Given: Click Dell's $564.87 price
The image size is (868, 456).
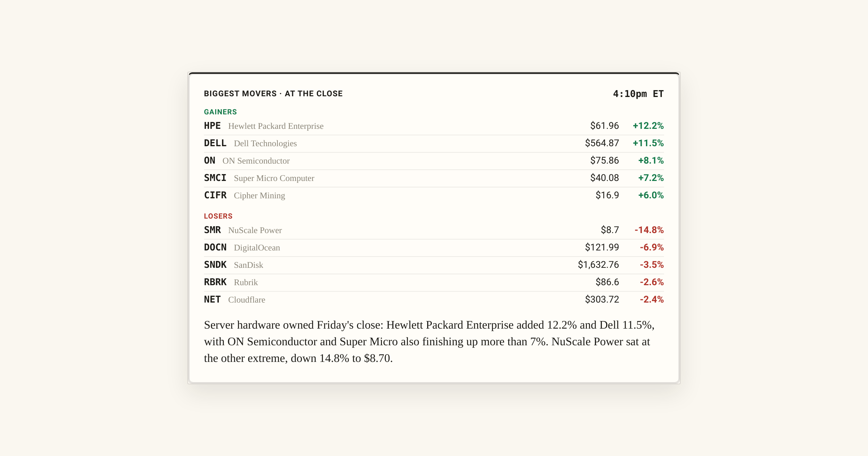Looking at the screenshot, I should [602, 143].
